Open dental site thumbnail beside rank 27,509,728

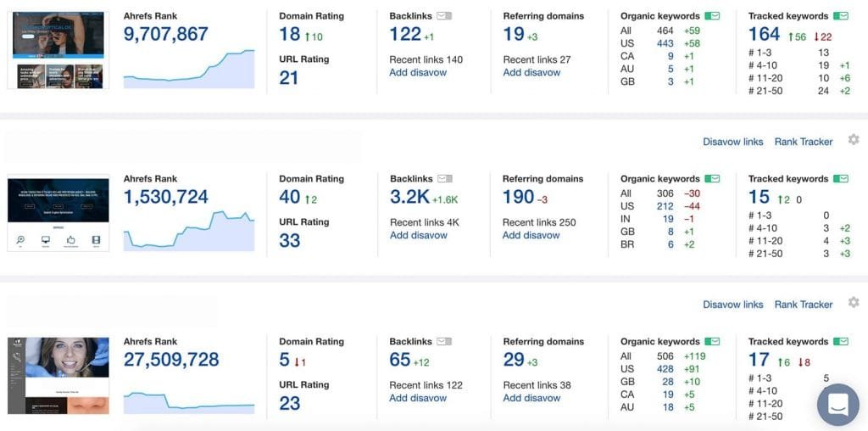click(58, 376)
